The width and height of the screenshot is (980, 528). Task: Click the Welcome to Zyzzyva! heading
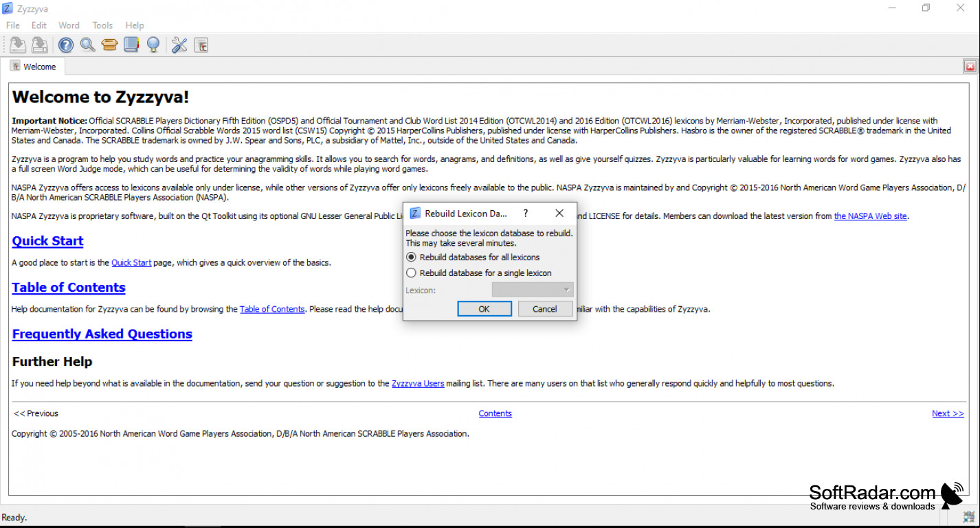point(101,97)
